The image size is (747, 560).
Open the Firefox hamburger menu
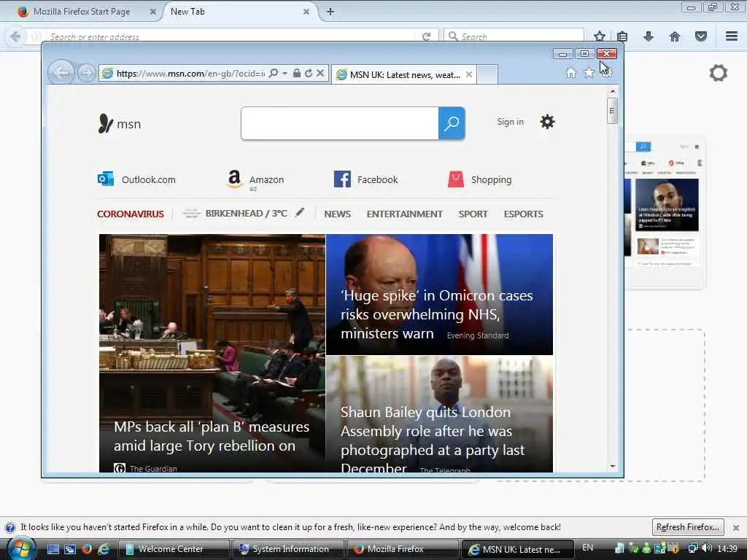tap(732, 36)
